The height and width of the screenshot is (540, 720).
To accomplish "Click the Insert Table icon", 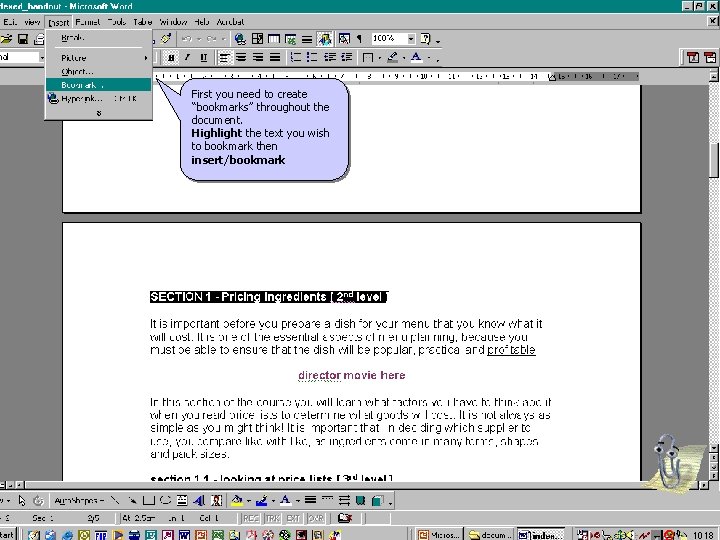I will [274, 39].
